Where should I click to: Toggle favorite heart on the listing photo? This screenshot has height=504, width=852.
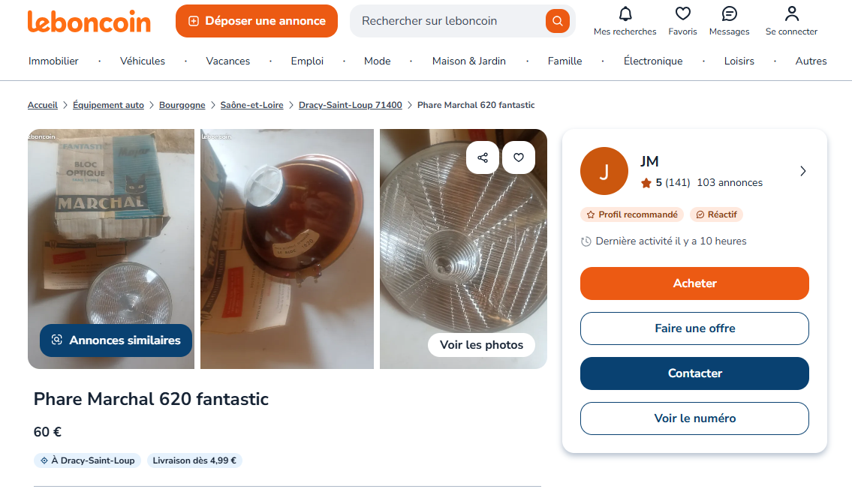point(519,157)
